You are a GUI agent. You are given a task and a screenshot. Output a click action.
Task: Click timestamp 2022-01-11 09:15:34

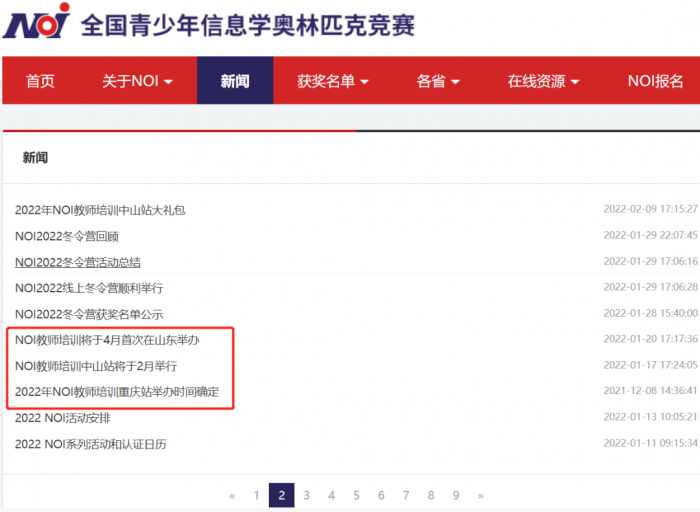point(650,443)
